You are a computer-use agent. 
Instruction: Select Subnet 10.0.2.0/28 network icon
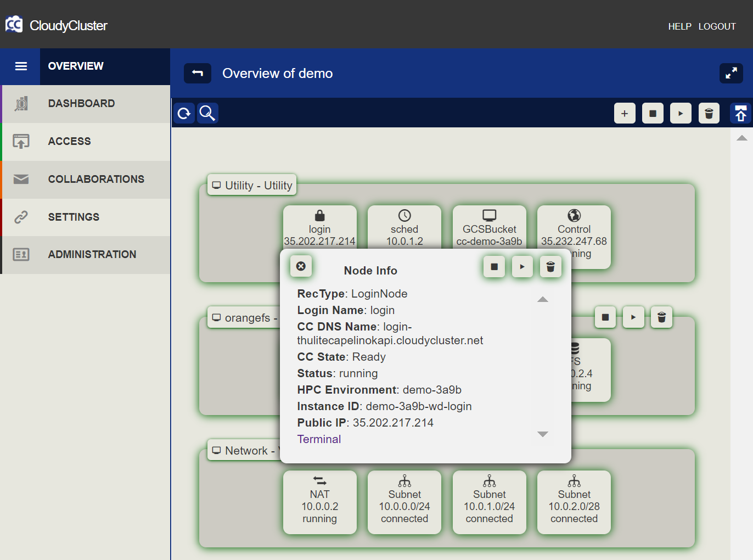point(574,481)
